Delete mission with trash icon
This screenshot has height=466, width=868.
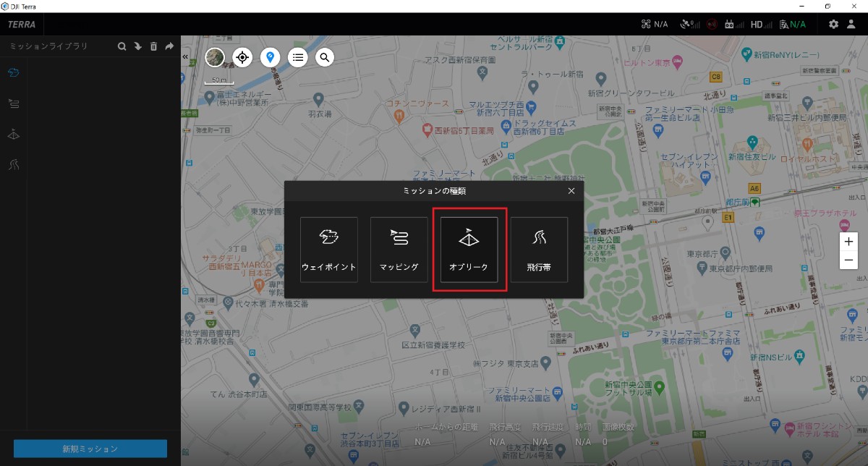(153, 46)
